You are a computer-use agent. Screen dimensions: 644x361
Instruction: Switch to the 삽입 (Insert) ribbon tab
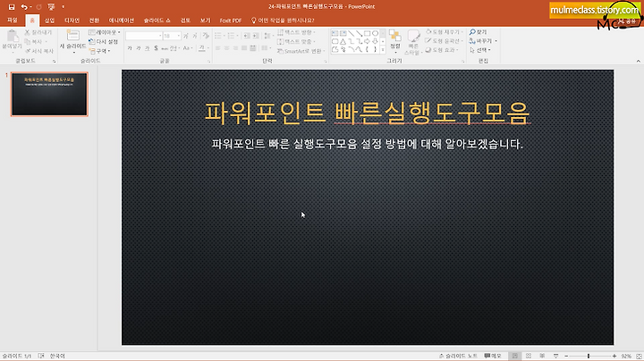(x=49, y=20)
